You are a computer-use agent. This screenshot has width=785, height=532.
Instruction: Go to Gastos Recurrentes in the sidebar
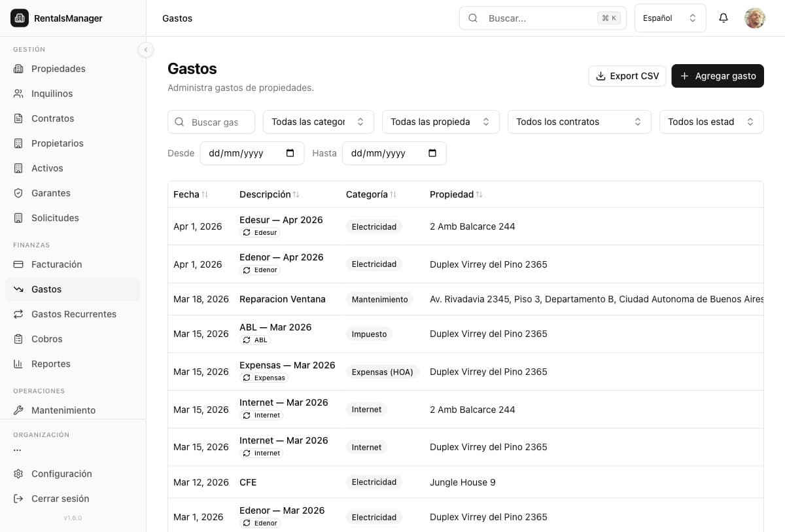(x=73, y=314)
